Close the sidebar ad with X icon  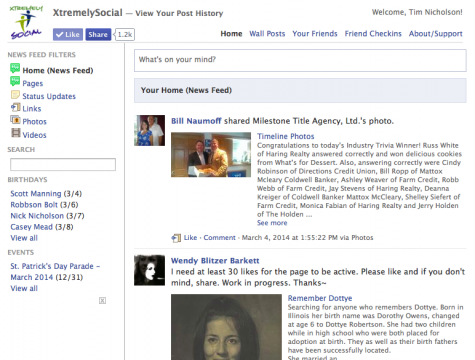(102, 301)
